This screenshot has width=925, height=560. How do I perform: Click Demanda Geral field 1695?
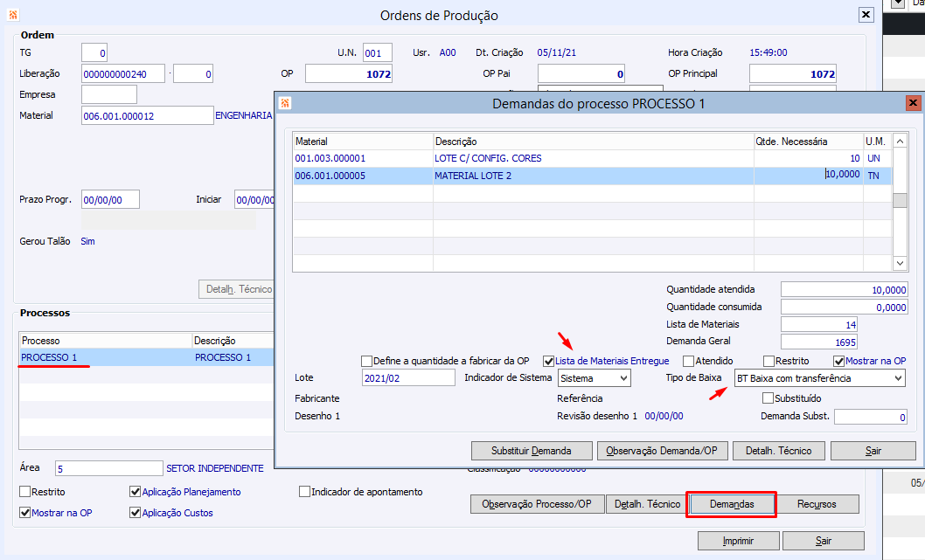(x=819, y=342)
